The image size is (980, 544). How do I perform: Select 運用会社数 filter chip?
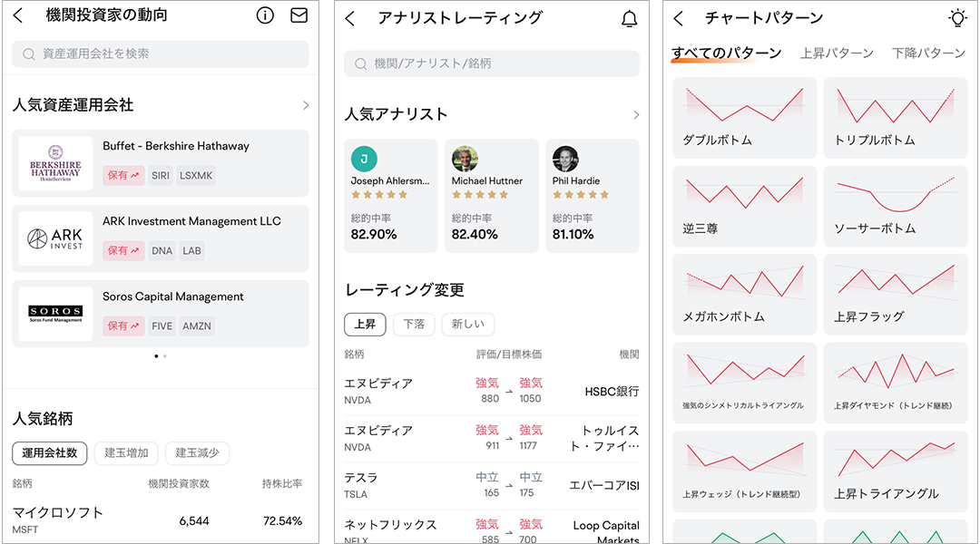49,452
